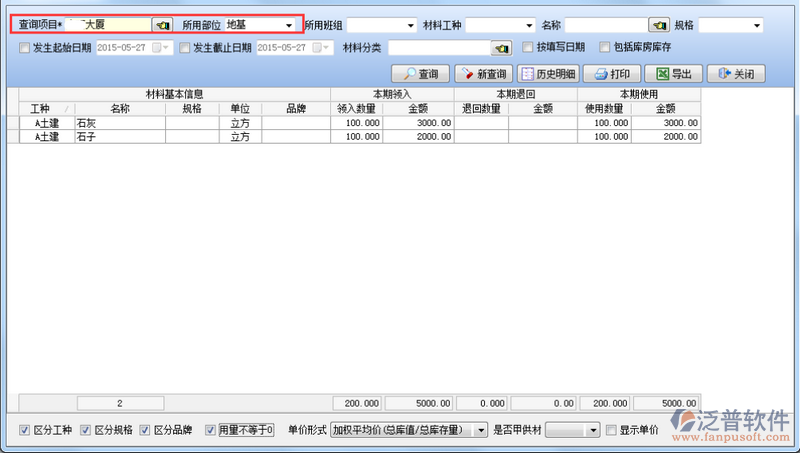
Task: Open 历史明细 history details
Action: [548, 74]
